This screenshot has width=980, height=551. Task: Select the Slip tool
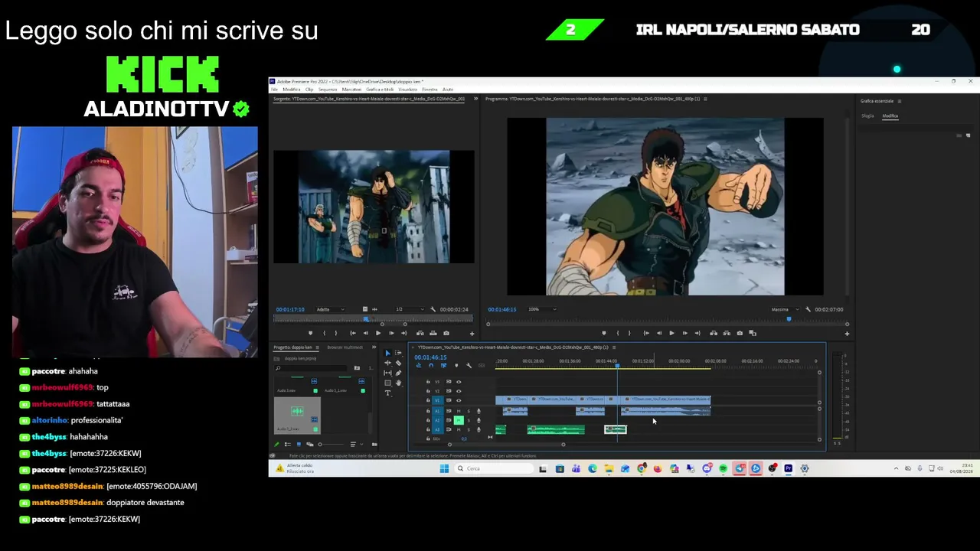point(387,373)
